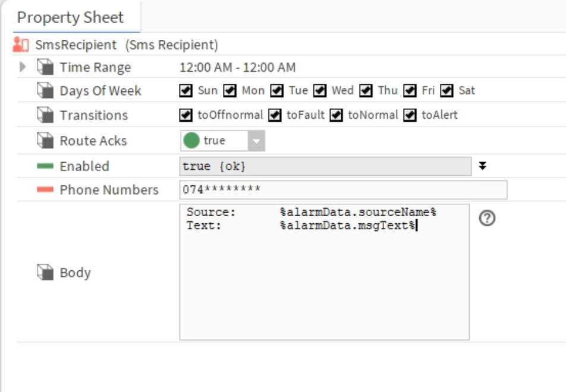
Task: Click the Route Acks property icon
Action: pos(45,141)
